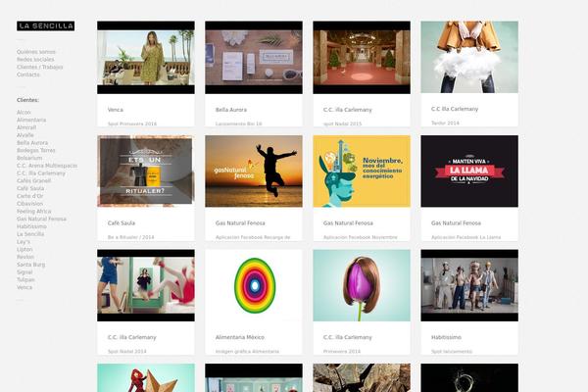Click the Venca card title
Image resolution: width=588 pixels, height=392 pixels.
coord(115,110)
